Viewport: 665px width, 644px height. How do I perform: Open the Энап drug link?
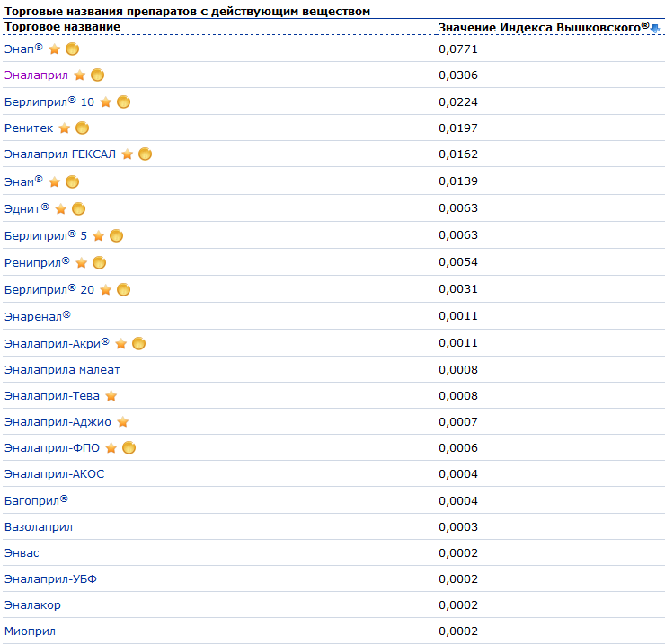pyautogui.click(x=23, y=49)
